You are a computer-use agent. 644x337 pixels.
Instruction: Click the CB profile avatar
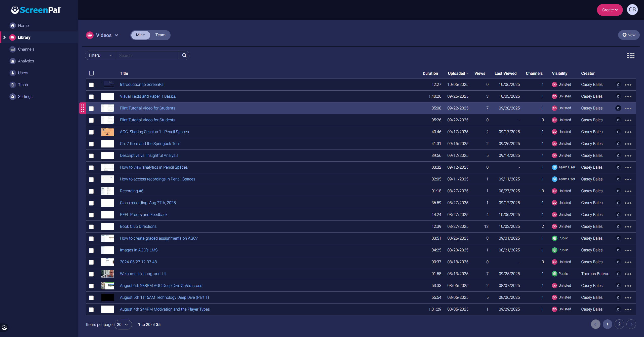point(632,10)
